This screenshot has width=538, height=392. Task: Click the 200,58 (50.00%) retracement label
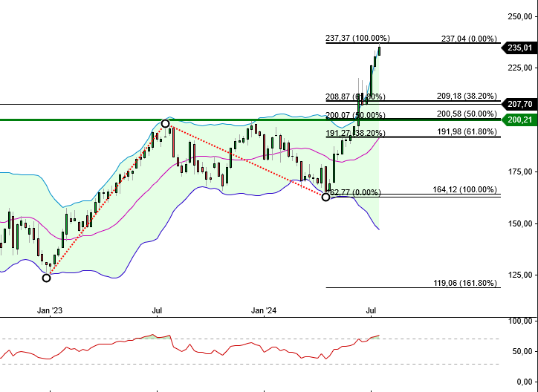point(467,114)
